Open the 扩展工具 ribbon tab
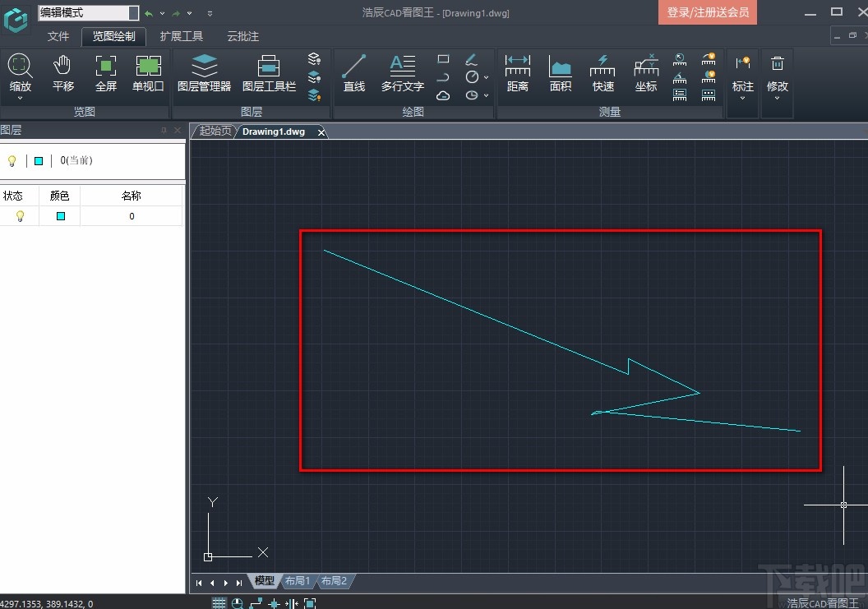This screenshot has width=868, height=609. pyautogui.click(x=181, y=36)
